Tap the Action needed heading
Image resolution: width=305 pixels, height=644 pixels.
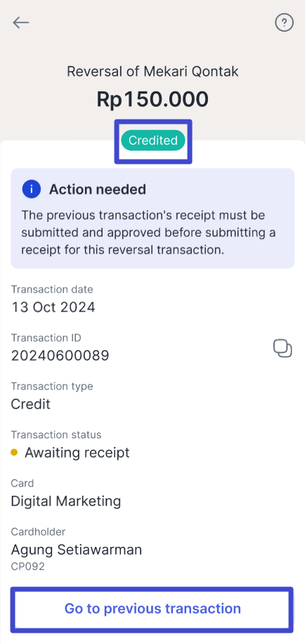click(x=98, y=189)
